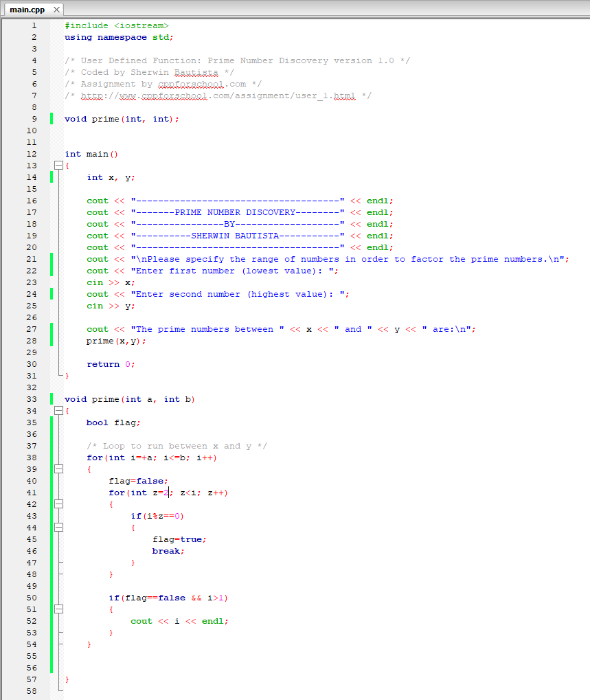Click the '---BY---' cout line

coord(240,224)
